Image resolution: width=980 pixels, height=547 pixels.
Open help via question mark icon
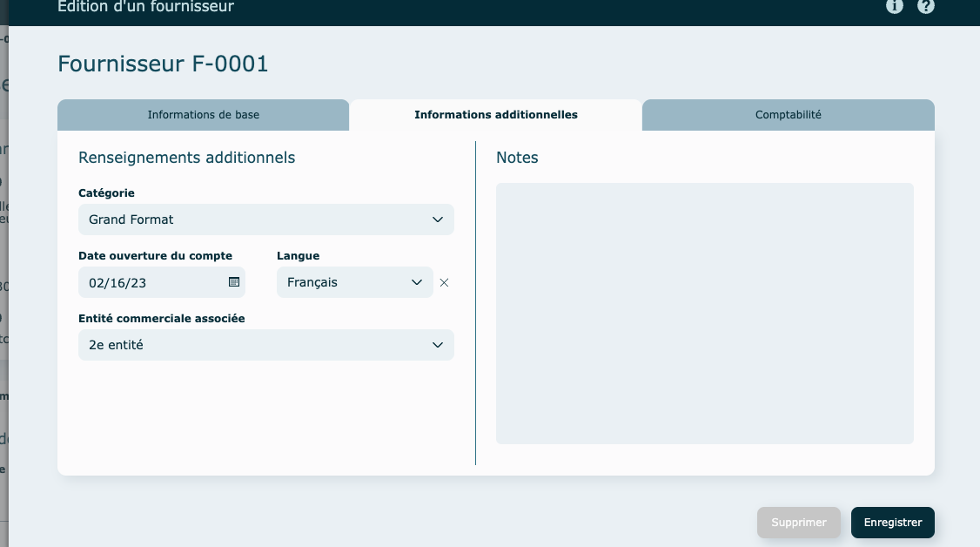[x=926, y=6]
